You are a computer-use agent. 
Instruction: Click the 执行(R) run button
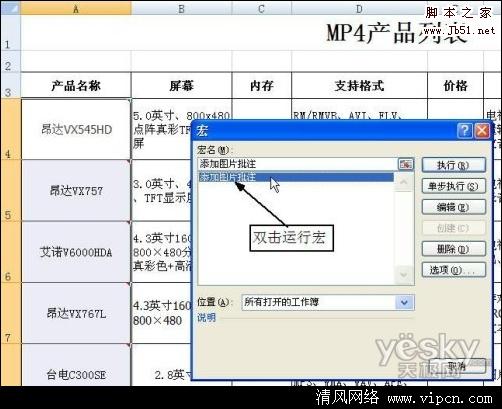coord(453,165)
